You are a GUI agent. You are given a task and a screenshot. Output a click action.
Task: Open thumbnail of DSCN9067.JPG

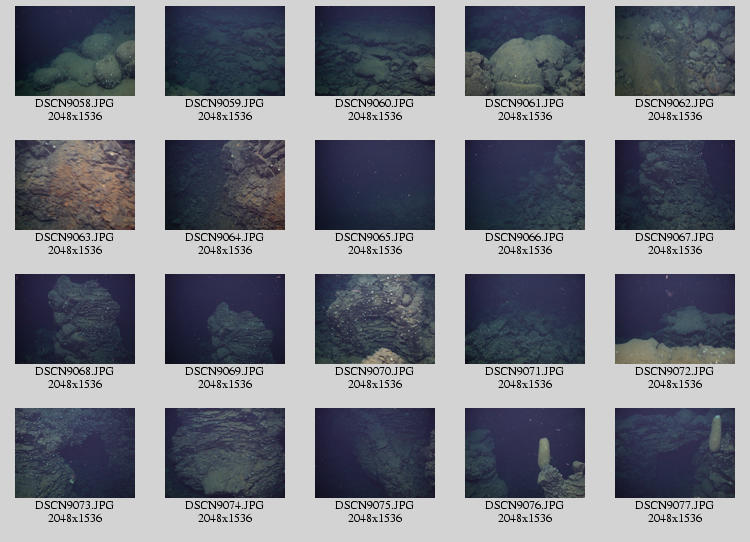pos(675,185)
